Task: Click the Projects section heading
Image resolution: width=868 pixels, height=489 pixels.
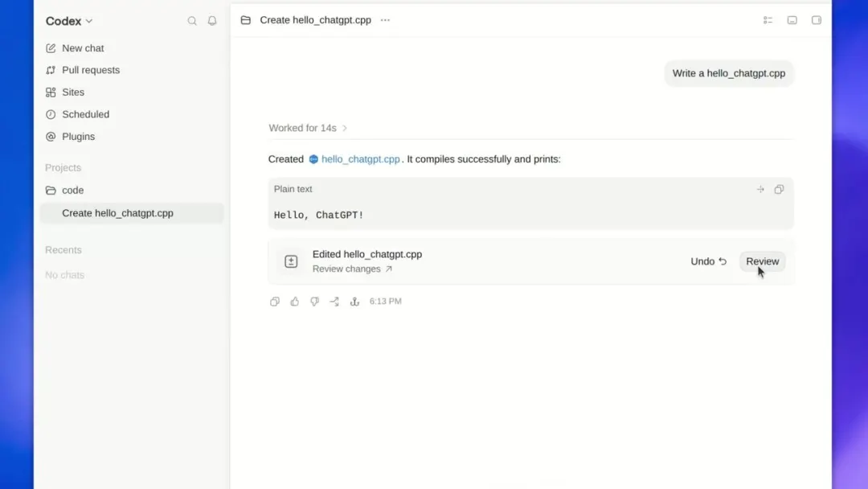Action: click(x=63, y=168)
